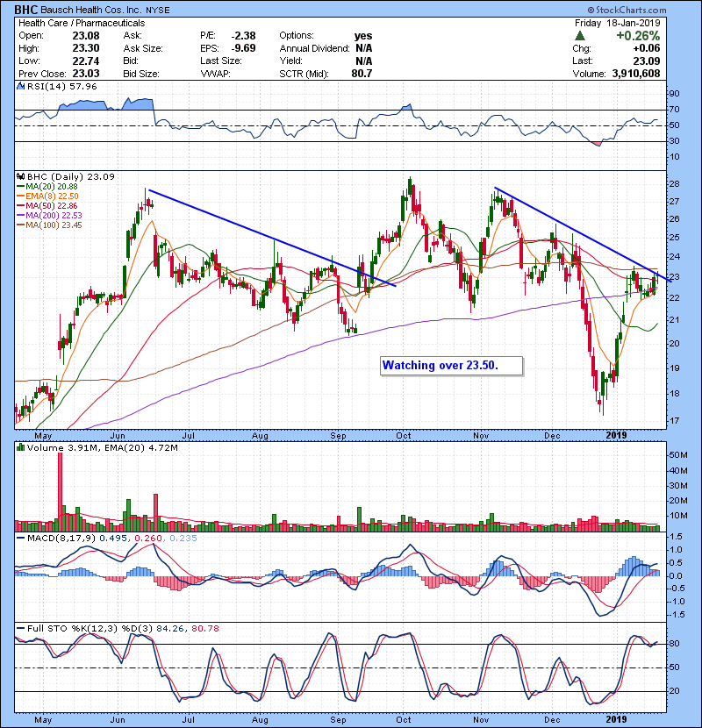
Task: Click the 70 level label on the RSI axis
Action: pos(674,110)
